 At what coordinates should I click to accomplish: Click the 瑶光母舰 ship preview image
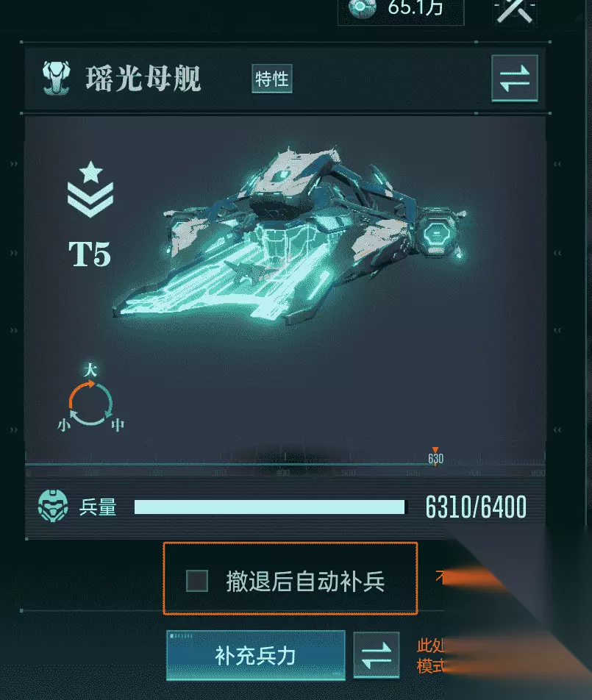291,237
